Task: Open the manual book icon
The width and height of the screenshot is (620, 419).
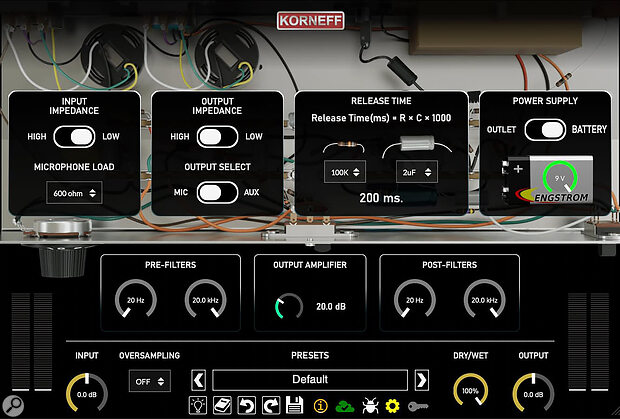Action: coord(222,405)
